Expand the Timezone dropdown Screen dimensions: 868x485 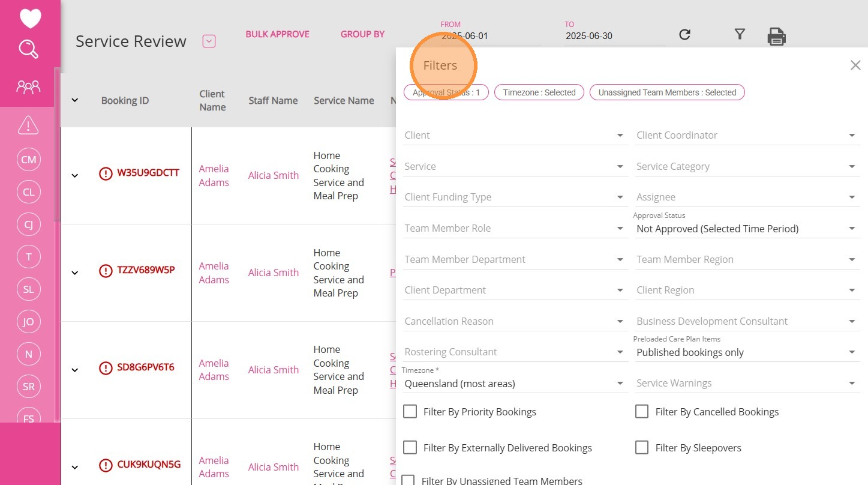515,384
